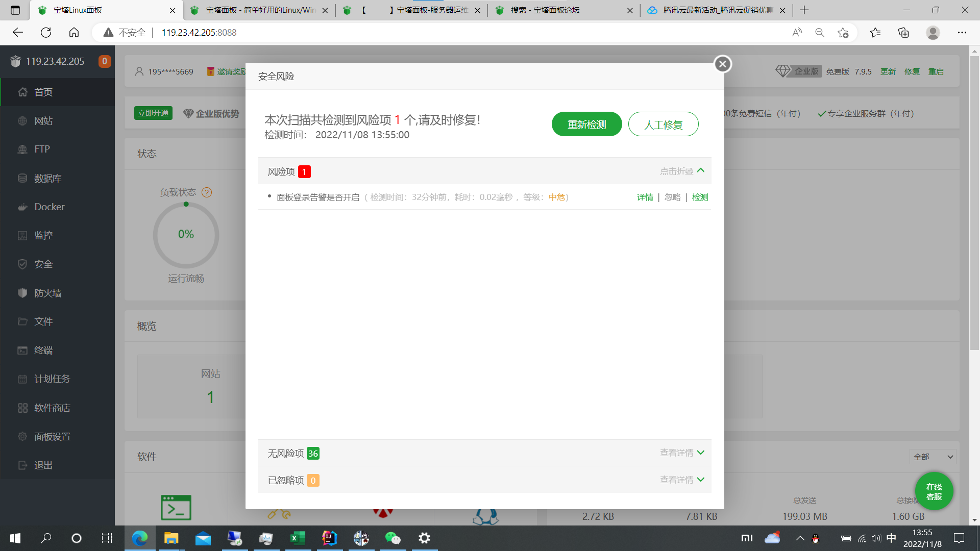
Task: Click 检测 link for 面板登录告警
Action: [x=700, y=197]
